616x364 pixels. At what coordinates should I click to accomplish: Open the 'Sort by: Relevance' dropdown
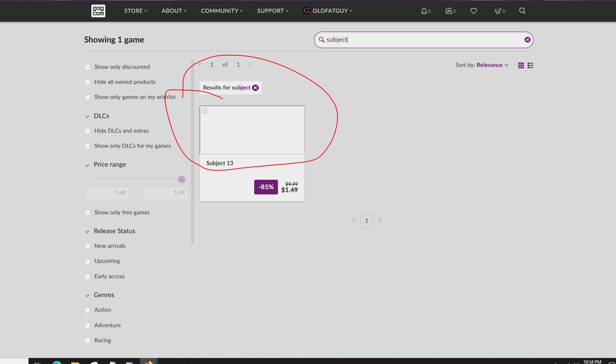tap(482, 65)
